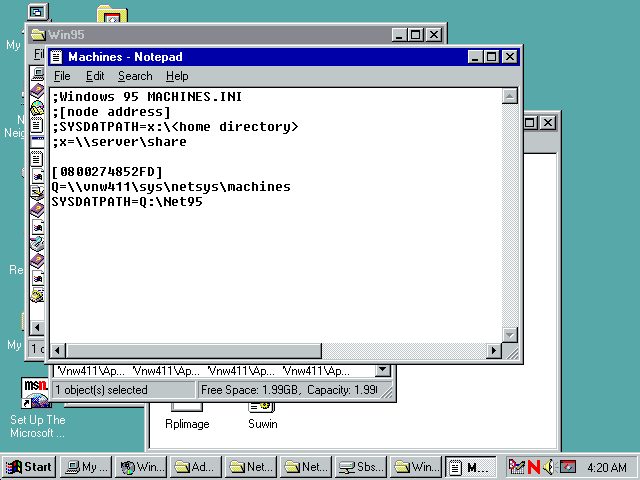Switch to the 'Win...' taskbar button with folder icon

(416, 467)
